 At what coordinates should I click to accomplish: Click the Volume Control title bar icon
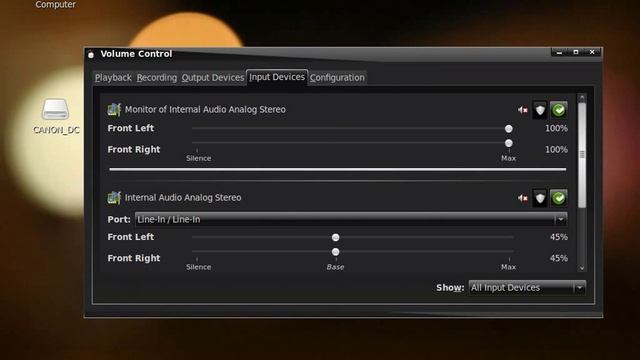[x=91, y=54]
